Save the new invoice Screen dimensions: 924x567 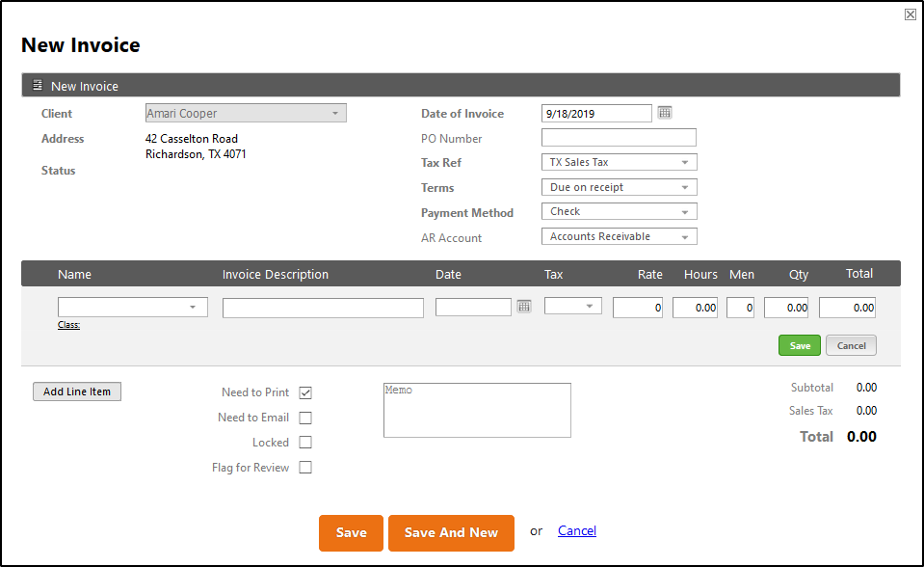[351, 532]
